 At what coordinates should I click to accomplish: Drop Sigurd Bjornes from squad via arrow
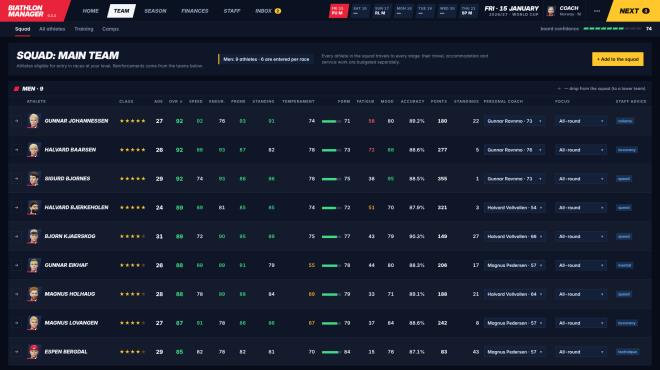click(16, 178)
